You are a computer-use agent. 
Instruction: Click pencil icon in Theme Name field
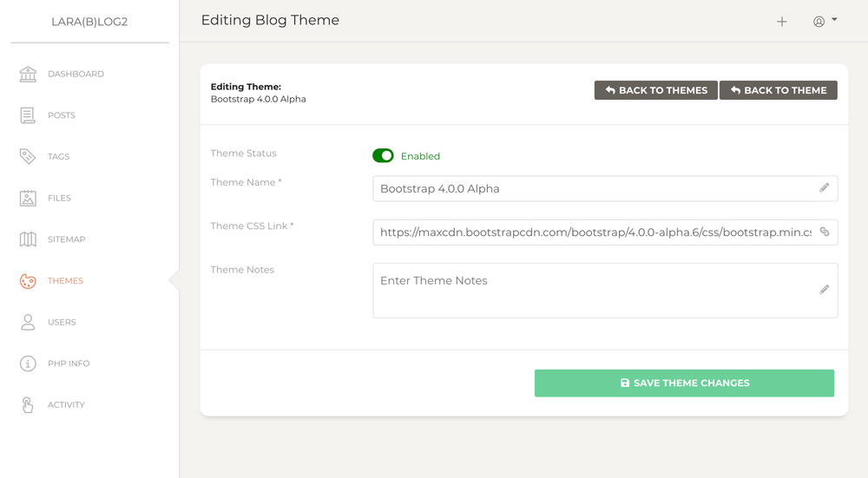click(825, 188)
